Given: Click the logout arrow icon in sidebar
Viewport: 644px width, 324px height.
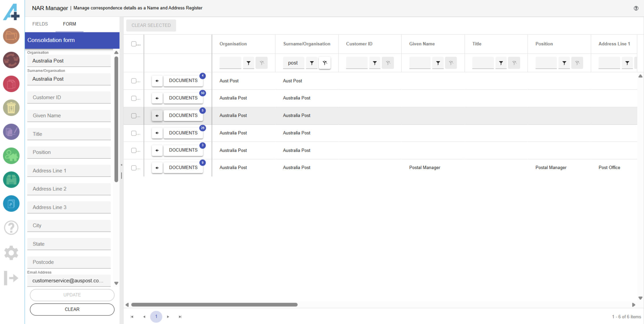Looking at the screenshot, I should pyautogui.click(x=11, y=278).
